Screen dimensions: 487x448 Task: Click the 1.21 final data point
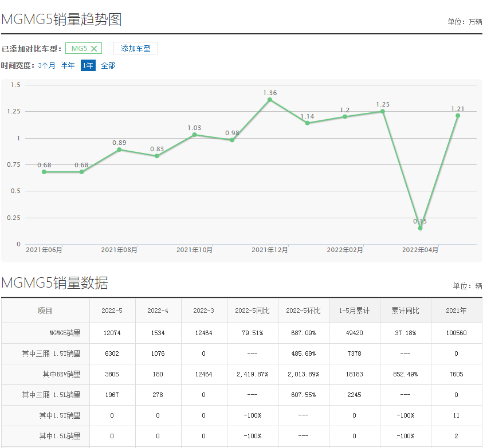point(458,116)
